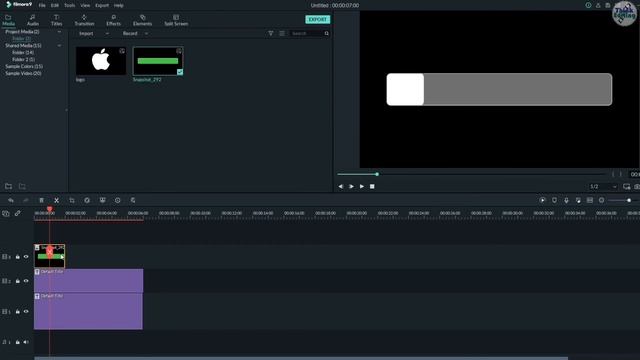Open the Color tuning tool above the timeline
Image resolution: width=640 pixels, height=360 pixels.
[102, 200]
